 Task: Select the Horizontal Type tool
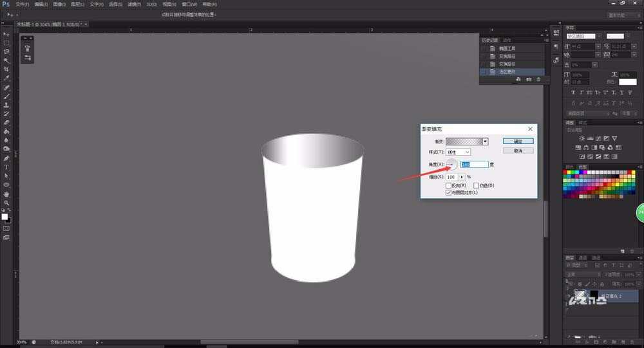pos(6,167)
